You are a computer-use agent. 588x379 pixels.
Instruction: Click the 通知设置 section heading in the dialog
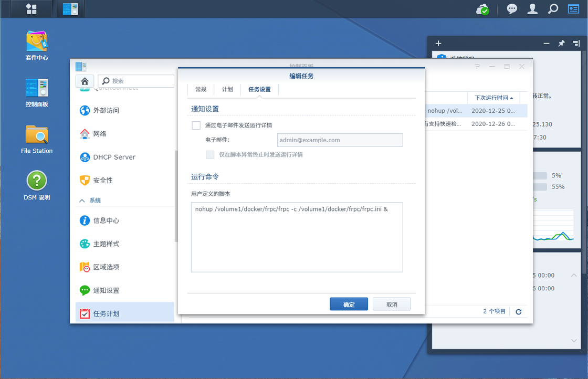click(x=205, y=109)
